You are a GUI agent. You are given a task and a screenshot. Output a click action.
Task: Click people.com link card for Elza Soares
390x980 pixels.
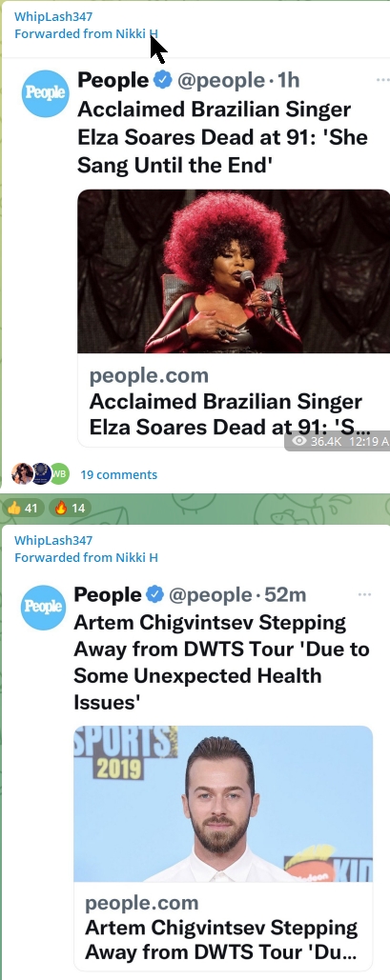(x=234, y=400)
